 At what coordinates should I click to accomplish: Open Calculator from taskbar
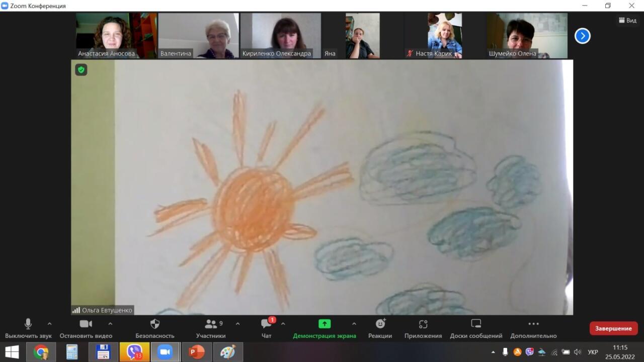(72, 352)
